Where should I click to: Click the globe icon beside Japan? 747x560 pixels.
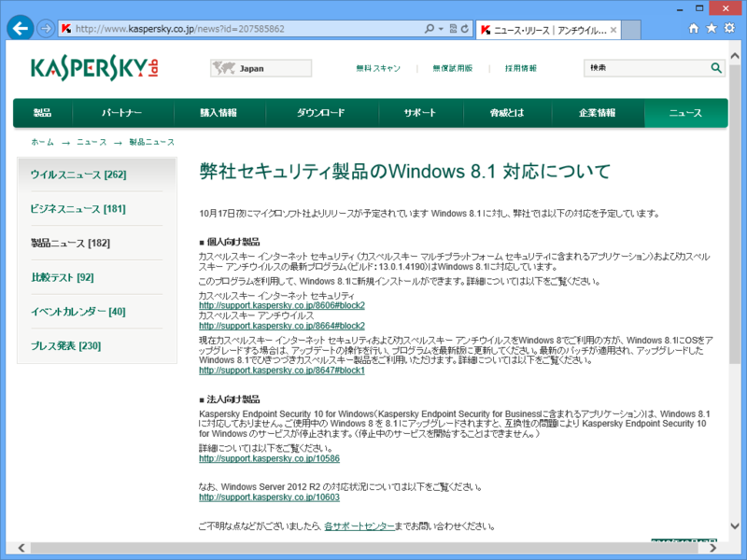click(x=223, y=67)
